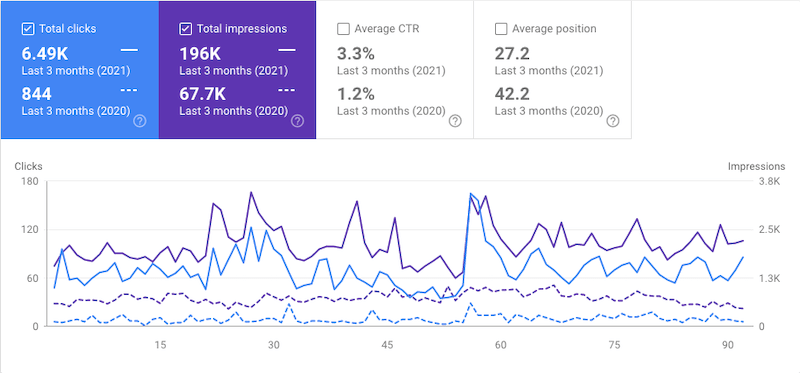
Task: Click dashed line legend in Total clicks card
Action: [x=130, y=90]
